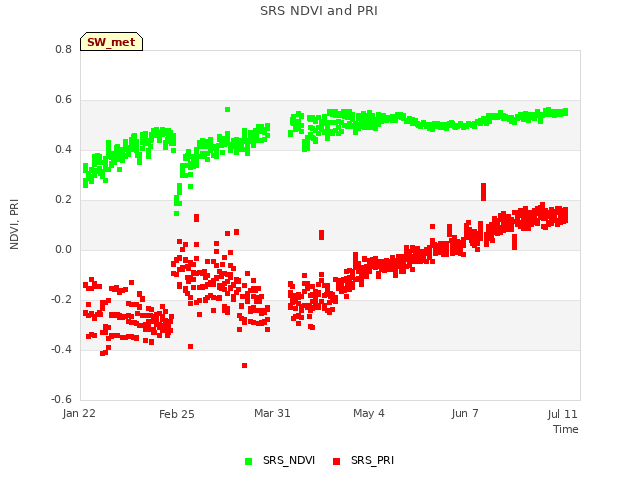Click the 0.4 y-axis tick label
Image resolution: width=640 pixels, height=480 pixels.
pyautogui.click(x=63, y=149)
